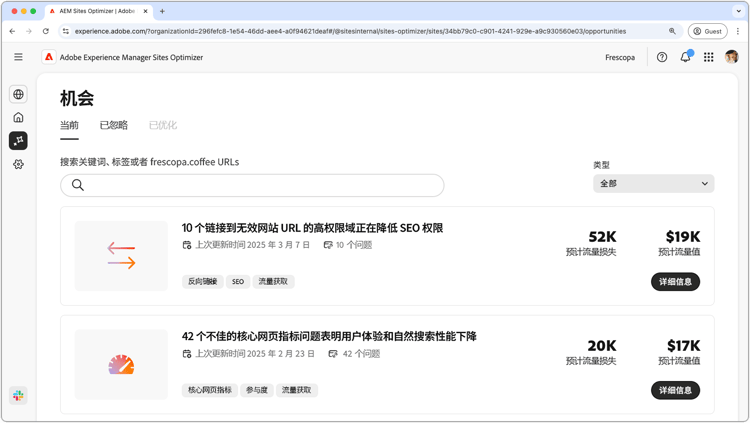This screenshot has width=750, height=423.
Task: Click the zoom magnifier icon in address bar
Action: [672, 31]
